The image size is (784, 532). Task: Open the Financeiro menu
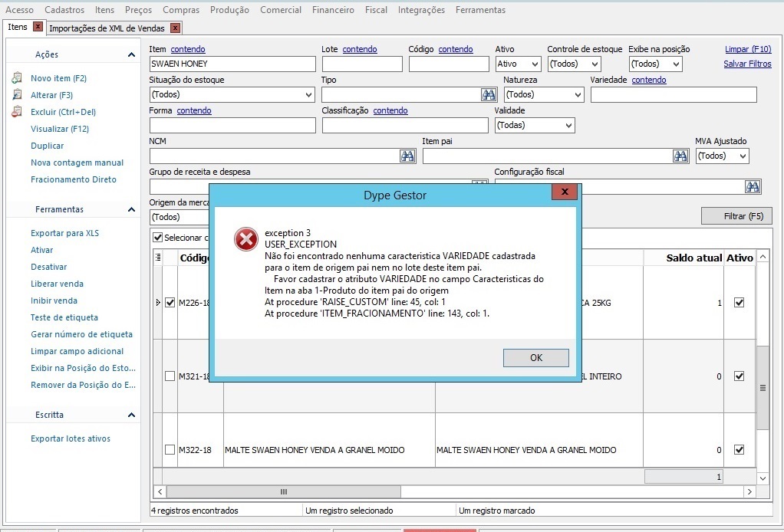333,9
